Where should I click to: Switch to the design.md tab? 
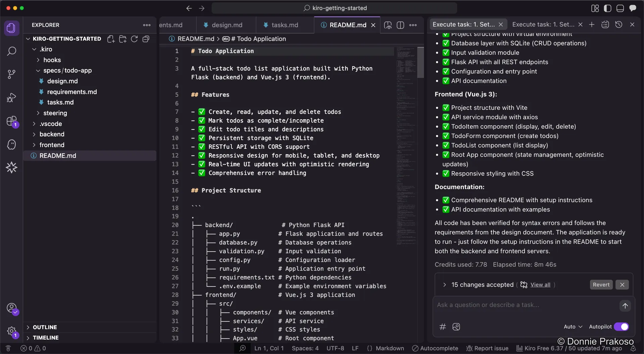(x=227, y=25)
